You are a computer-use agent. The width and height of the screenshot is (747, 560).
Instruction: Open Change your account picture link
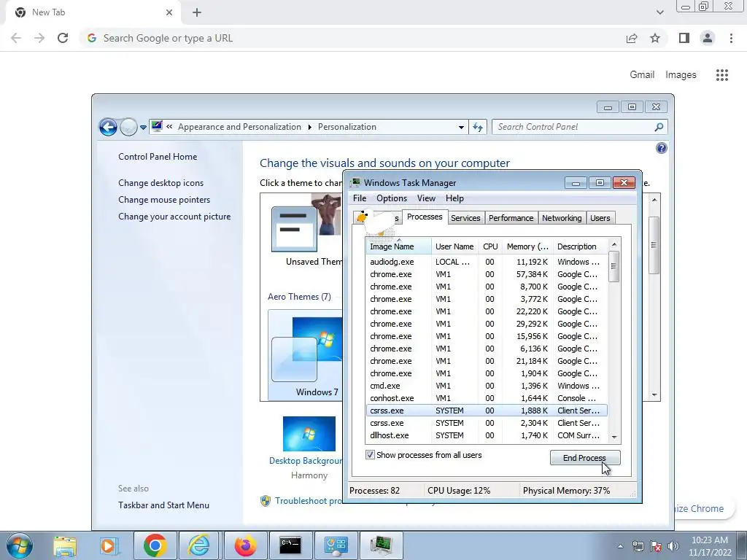pos(174,216)
